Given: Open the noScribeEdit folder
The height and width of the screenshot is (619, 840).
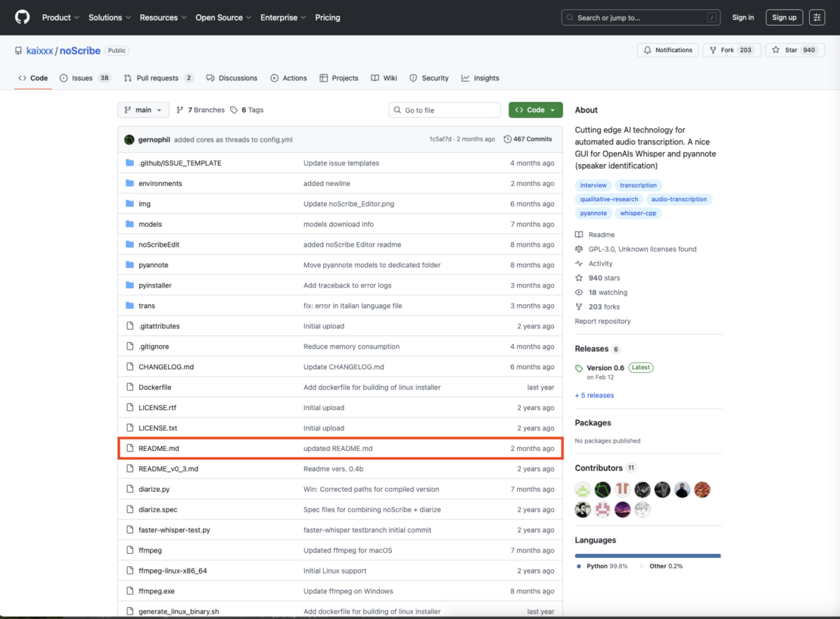Looking at the screenshot, I should coord(159,244).
